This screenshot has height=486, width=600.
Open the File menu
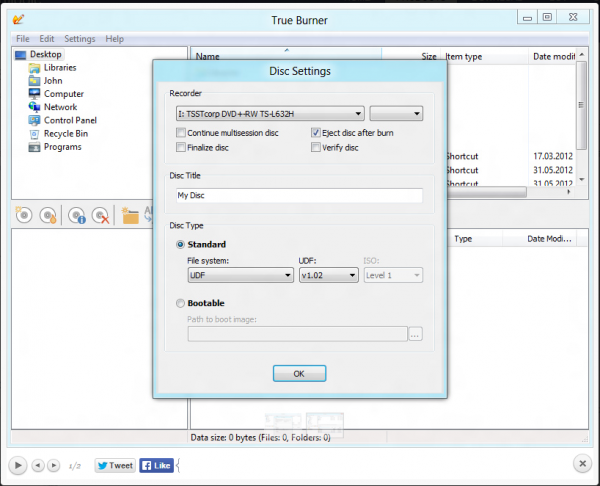(23, 39)
